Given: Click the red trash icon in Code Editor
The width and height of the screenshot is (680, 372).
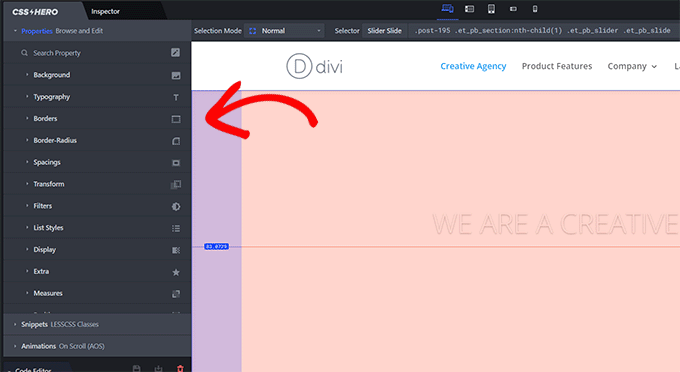Looking at the screenshot, I should point(180,369).
